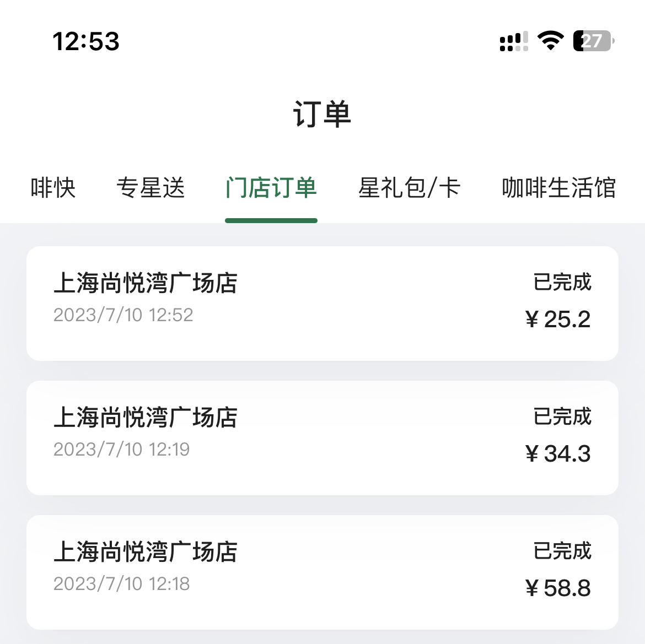Tap the Wi-Fi status icon
Viewport: 645px width, 644px height.
(x=550, y=40)
